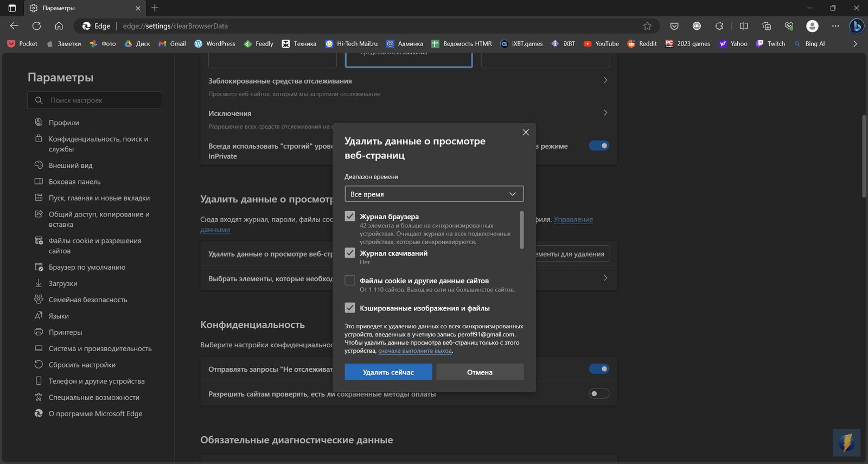This screenshot has height=464, width=868.
Task: Click the Отмена button
Action: click(x=480, y=372)
